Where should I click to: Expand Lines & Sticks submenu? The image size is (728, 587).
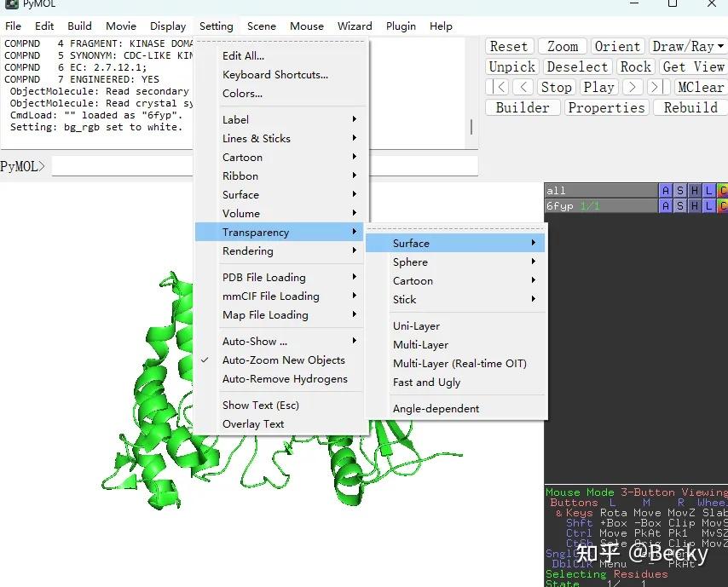coord(281,138)
